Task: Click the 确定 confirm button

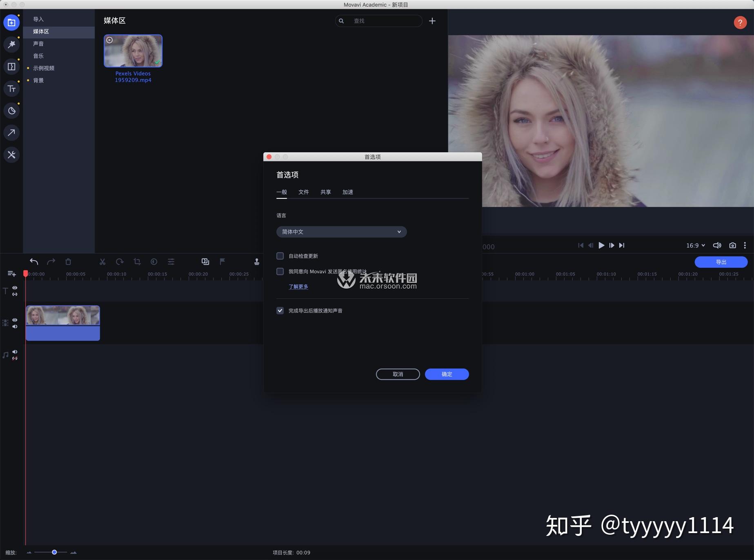Action: pyautogui.click(x=447, y=374)
